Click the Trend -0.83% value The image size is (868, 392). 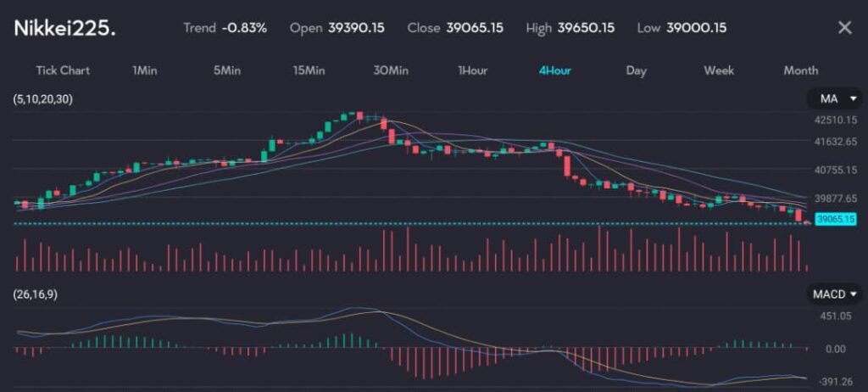click(x=244, y=28)
